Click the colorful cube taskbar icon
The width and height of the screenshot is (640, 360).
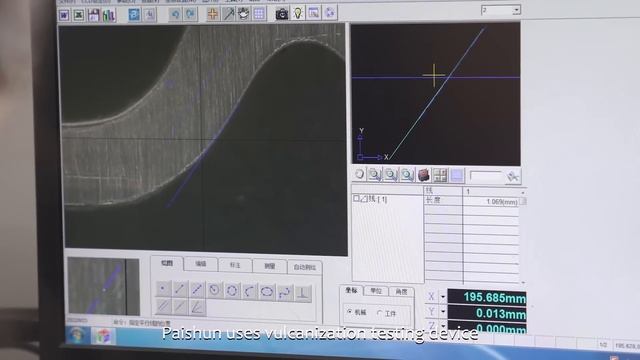tap(103, 336)
